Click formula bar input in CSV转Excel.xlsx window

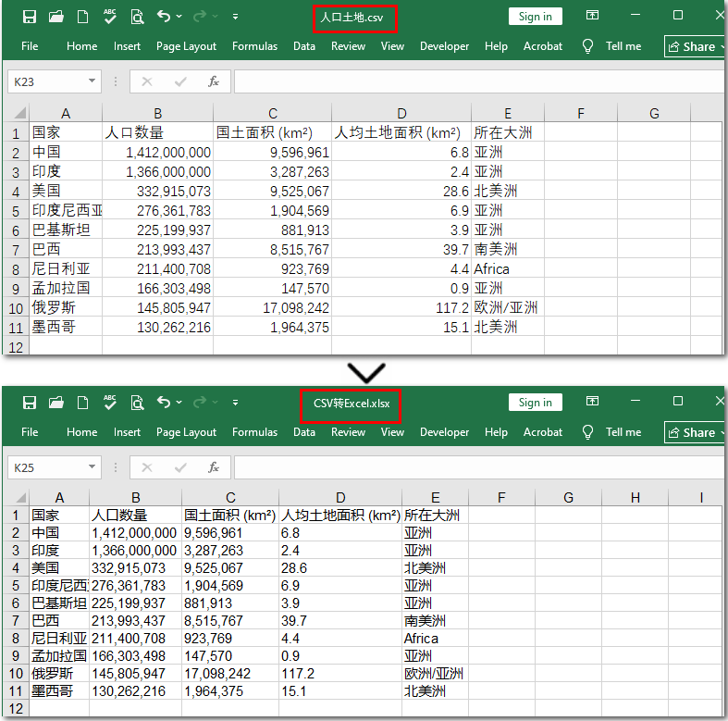click(476, 467)
